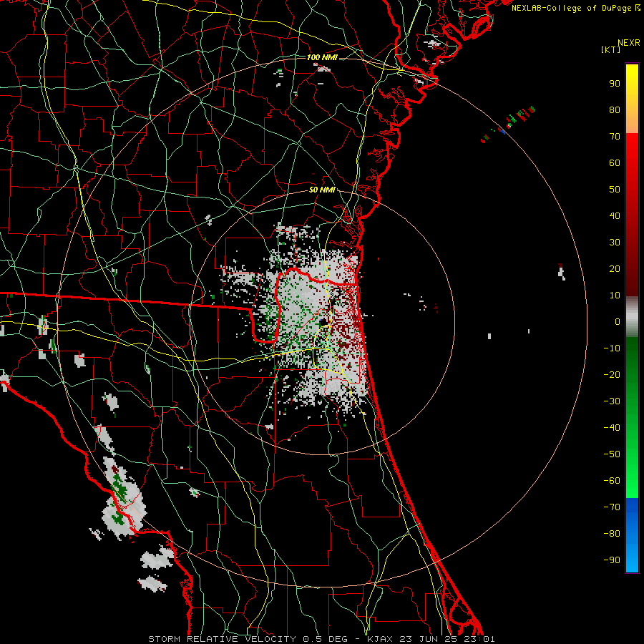This screenshot has width=644, height=644.
Task: Click the 80 value on the velocity scale
Action: [615, 110]
